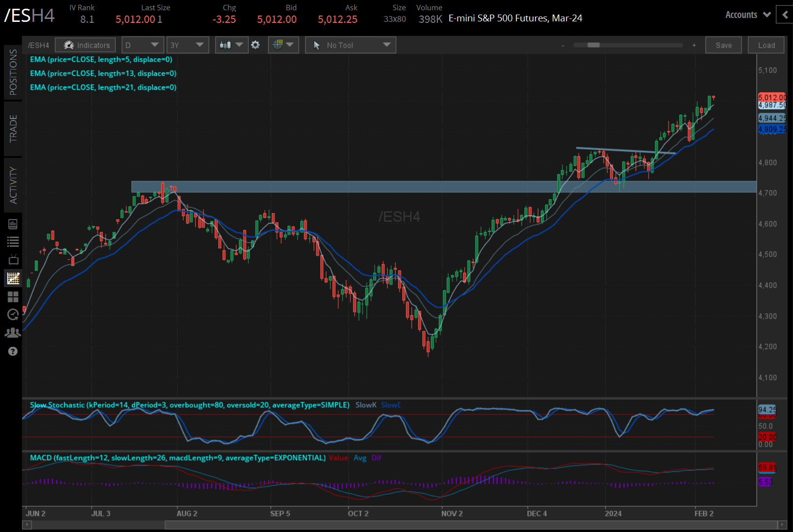This screenshot has height=532, width=793.
Task: Click the Help question mark icon
Action: click(x=13, y=351)
